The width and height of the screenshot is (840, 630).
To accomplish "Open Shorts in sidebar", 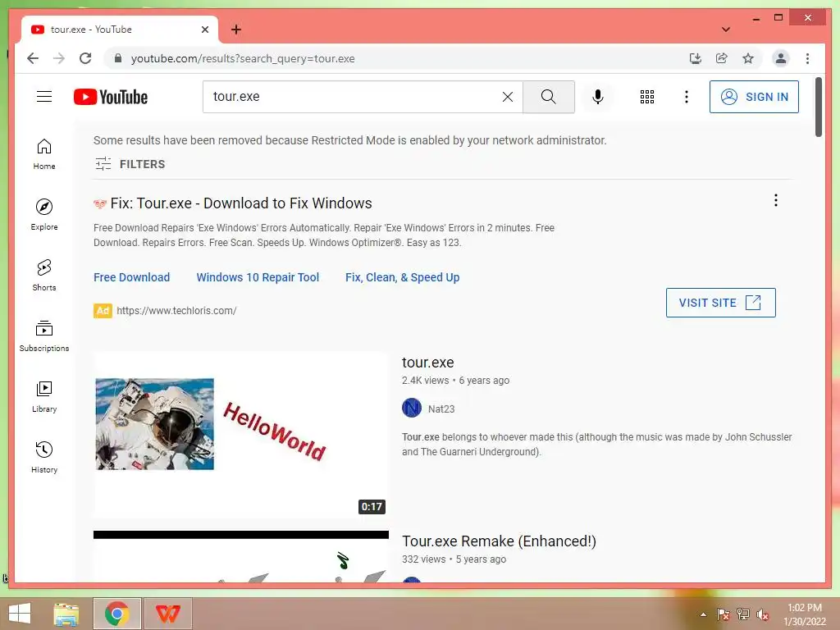I will (44, 276).
